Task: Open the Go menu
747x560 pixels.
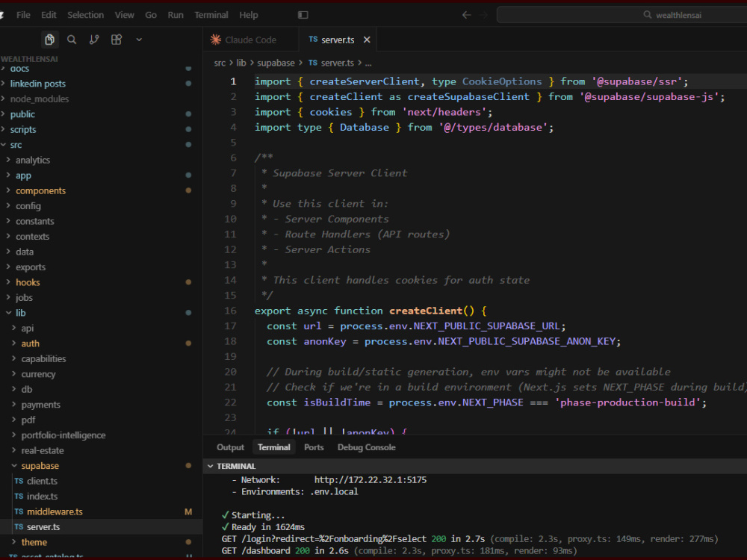Action: tap(151, 15)
